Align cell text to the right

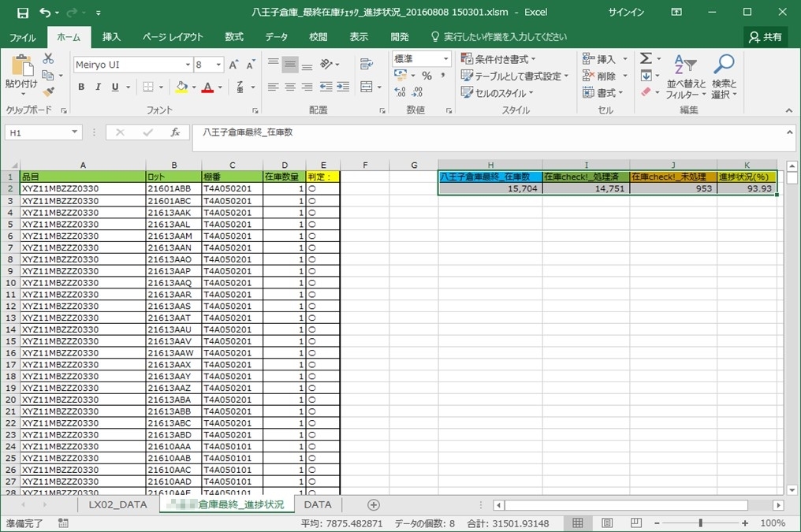(x=307, y=87)
